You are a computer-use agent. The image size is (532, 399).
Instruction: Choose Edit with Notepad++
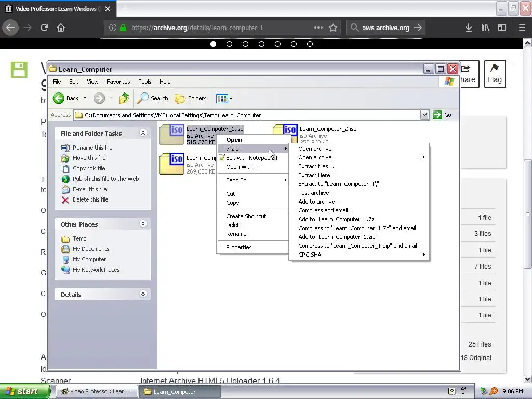point(252,158)
